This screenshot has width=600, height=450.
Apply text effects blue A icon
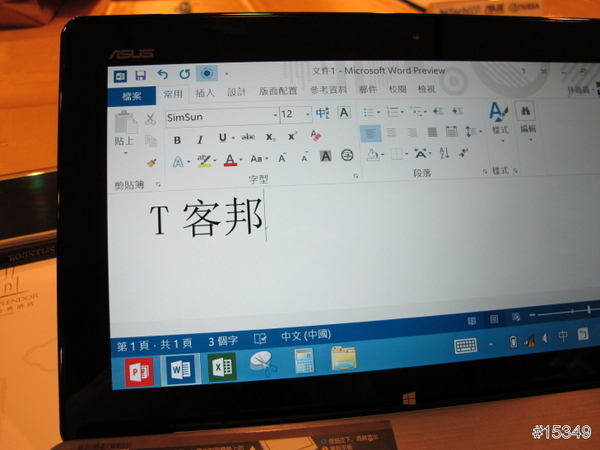point(178,161)
